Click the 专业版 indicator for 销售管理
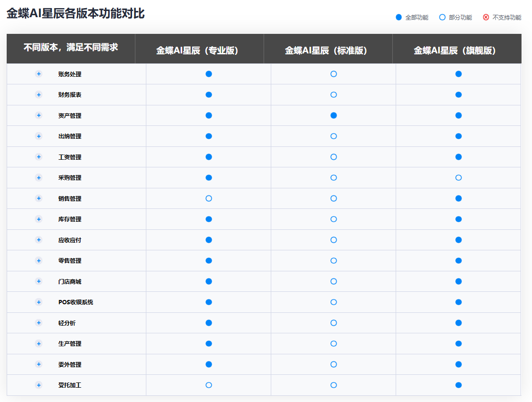 click(x=209, y=198)
